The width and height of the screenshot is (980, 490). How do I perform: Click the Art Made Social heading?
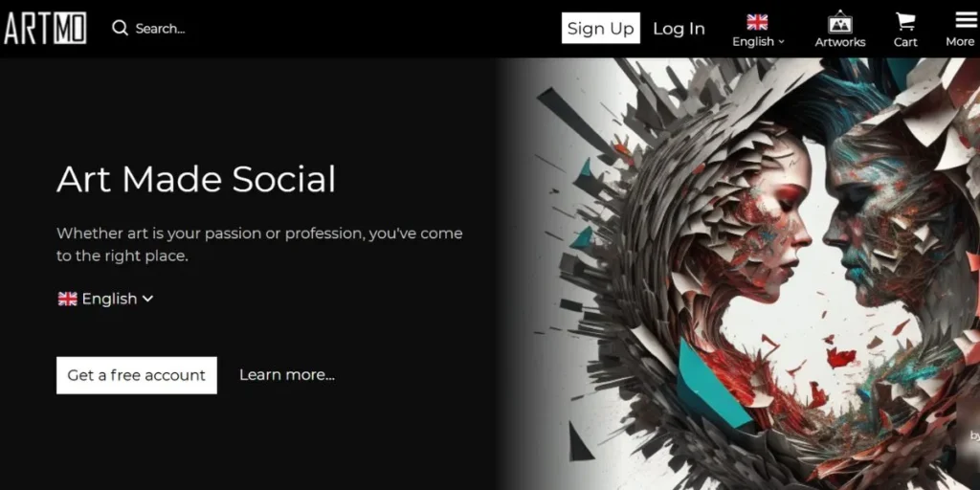coord(196,179)
